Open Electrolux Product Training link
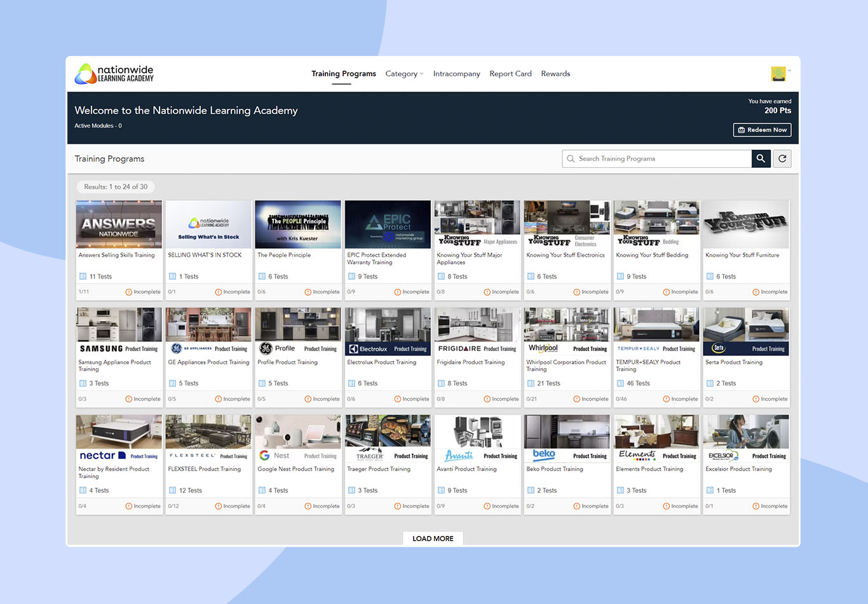Image resolution: width=868 pixels, height=604 pixels. click(x=382, y=362)
